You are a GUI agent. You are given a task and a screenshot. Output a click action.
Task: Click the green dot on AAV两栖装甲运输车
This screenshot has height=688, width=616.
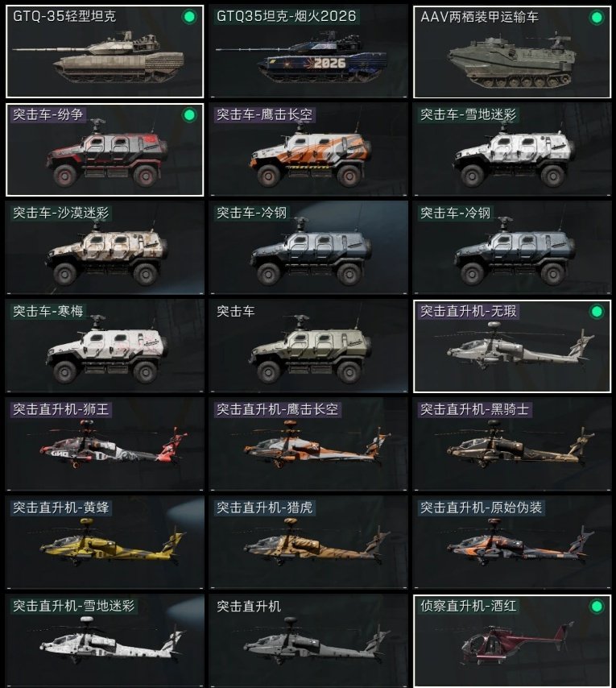coord(597,18)
